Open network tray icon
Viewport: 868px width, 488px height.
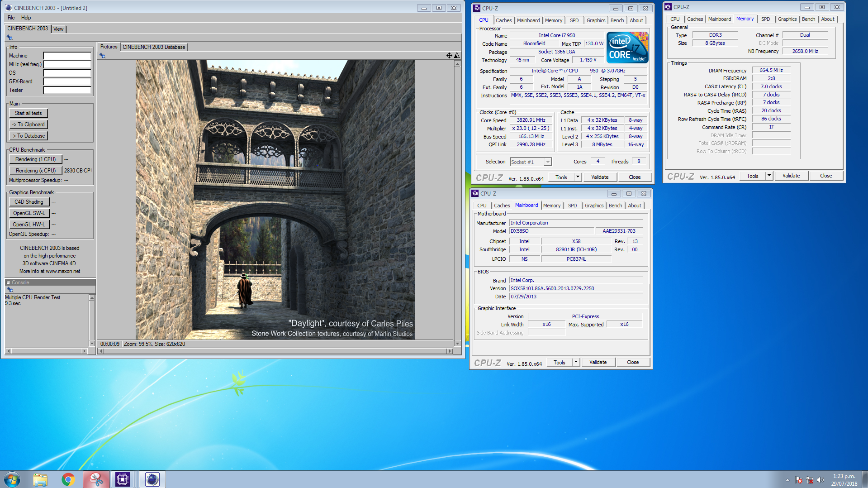[x=810, y=480]
